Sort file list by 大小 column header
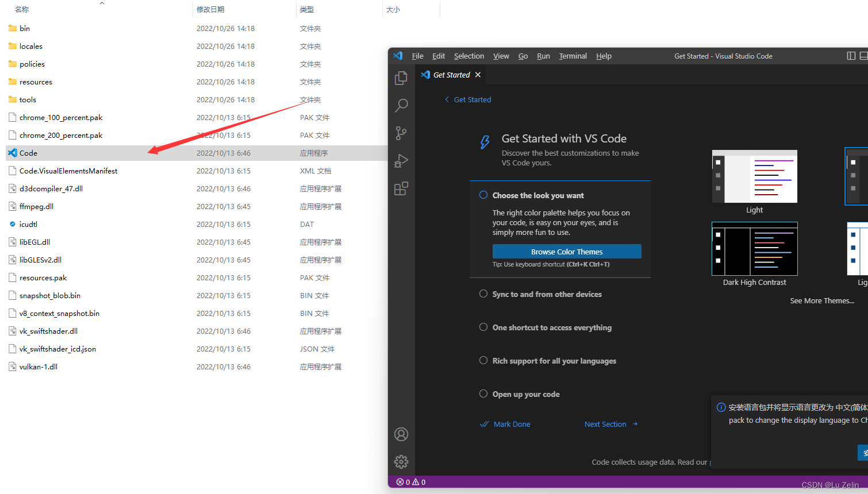868x494 pixels. (x=393, y=9)
